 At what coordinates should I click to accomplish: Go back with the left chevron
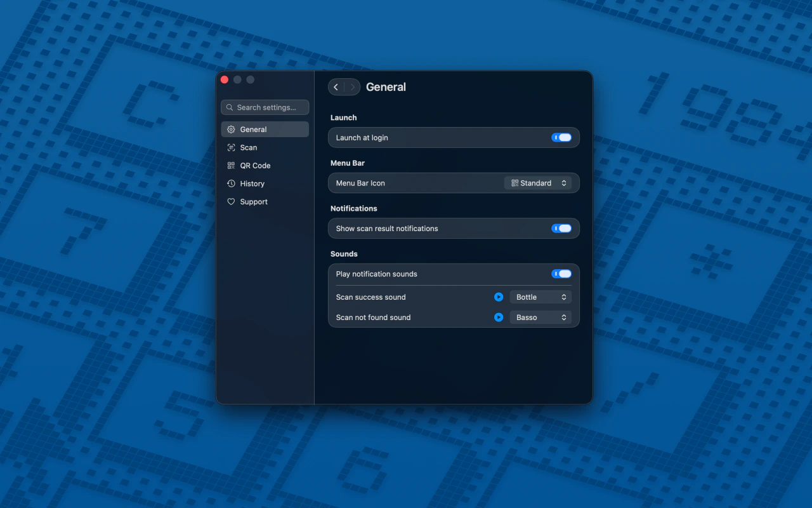click(336, 87)
